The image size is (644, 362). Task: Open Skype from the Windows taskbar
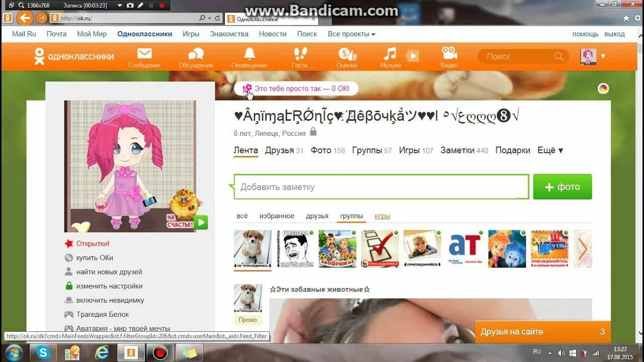43,353
